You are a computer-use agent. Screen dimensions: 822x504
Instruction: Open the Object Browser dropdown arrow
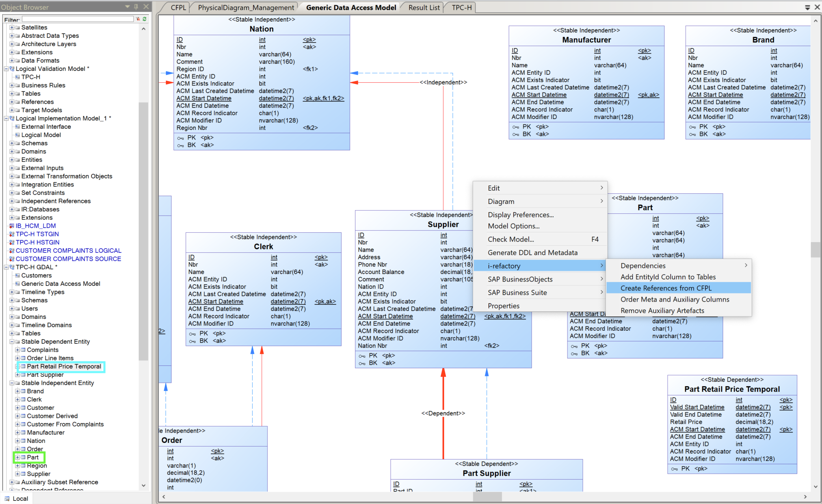coord(127,7)
